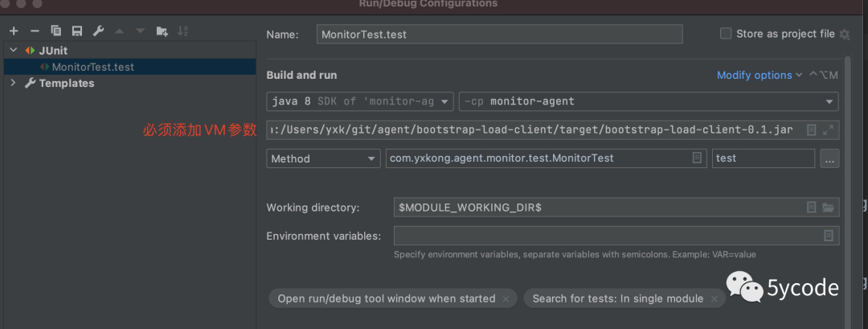Click the Save Configuration disk icon
The image size is (868, 329).
point(77,31)
